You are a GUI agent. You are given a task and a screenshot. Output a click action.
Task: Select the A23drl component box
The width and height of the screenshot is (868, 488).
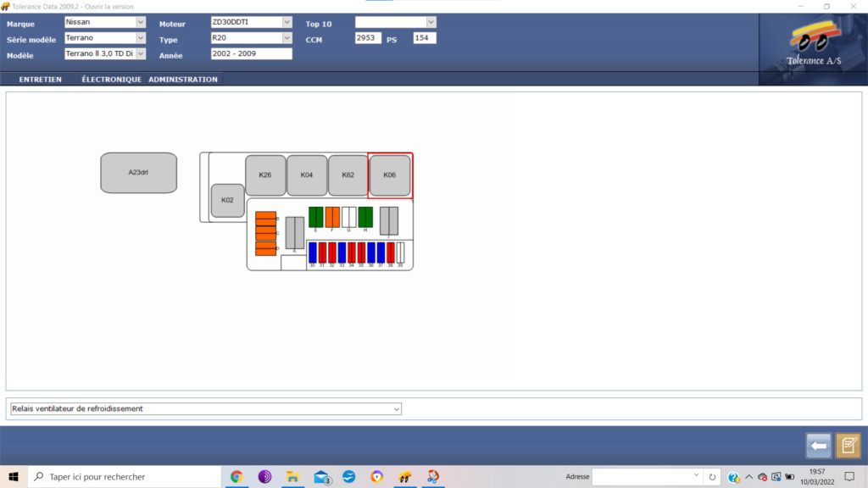point(138,173)
